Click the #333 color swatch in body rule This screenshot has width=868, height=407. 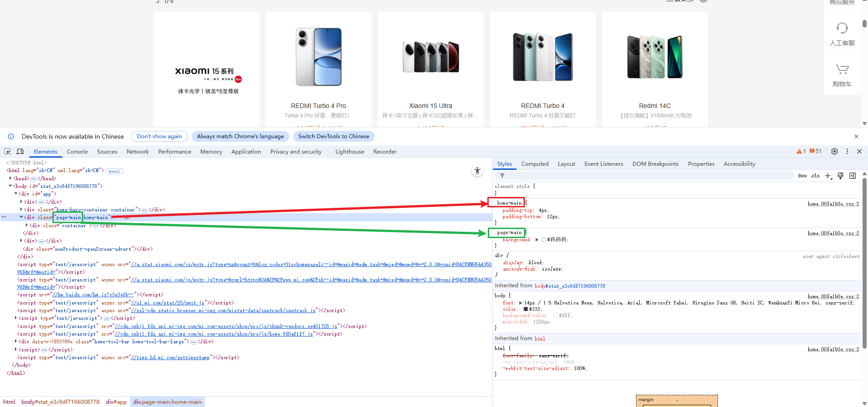pyautogui.click(x=526, y=309)
